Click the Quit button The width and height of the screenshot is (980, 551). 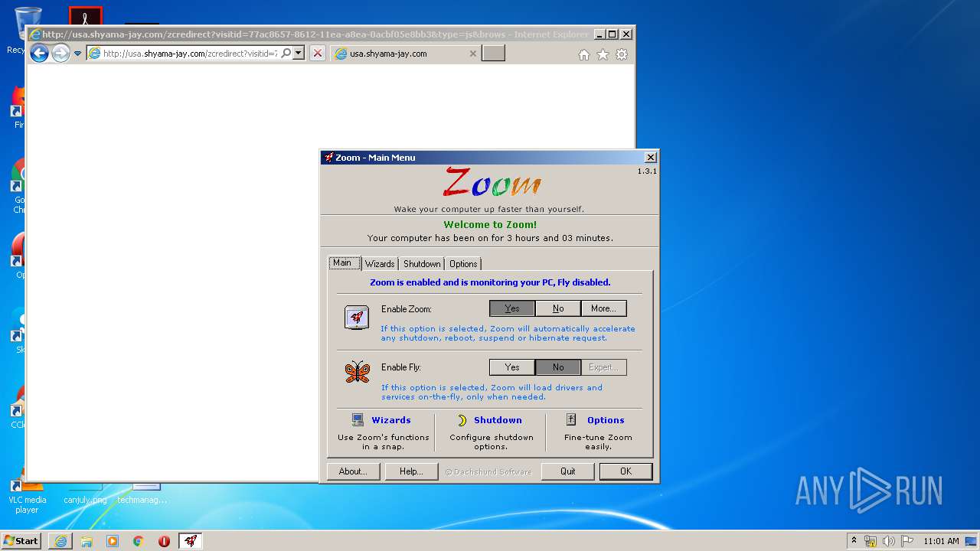coord(567,471)
